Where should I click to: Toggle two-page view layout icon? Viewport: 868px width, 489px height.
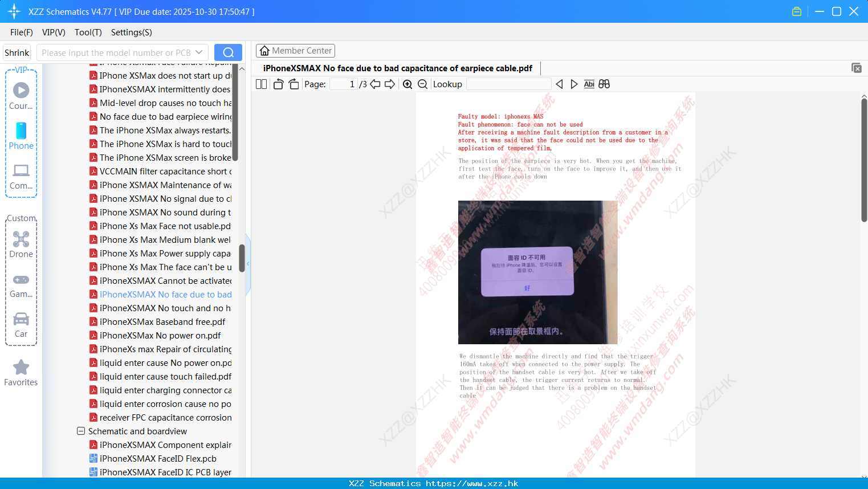262,84
